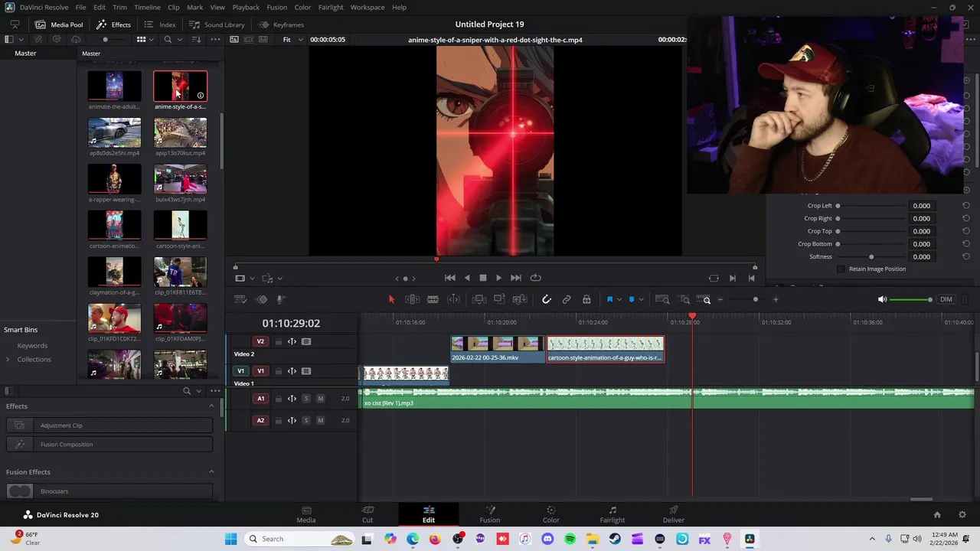Collapse the Fusion Effects section
The image size is (980, 551).
(211, 472)
